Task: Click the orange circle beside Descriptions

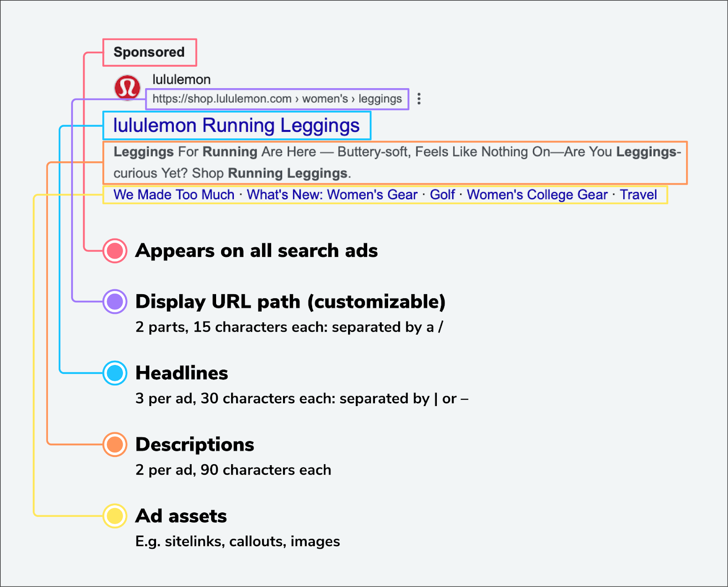Action: tap(115, 444)
